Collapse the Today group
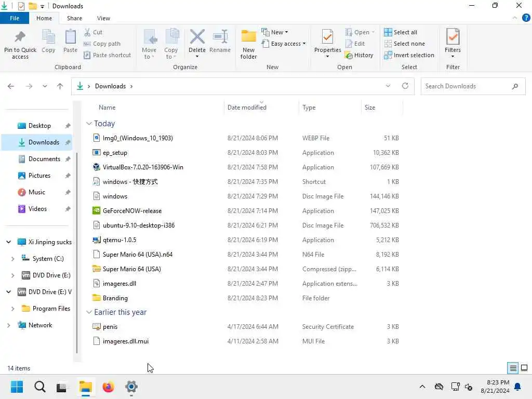532x399 pixels. pyautogui.click(x=89, y=124)
